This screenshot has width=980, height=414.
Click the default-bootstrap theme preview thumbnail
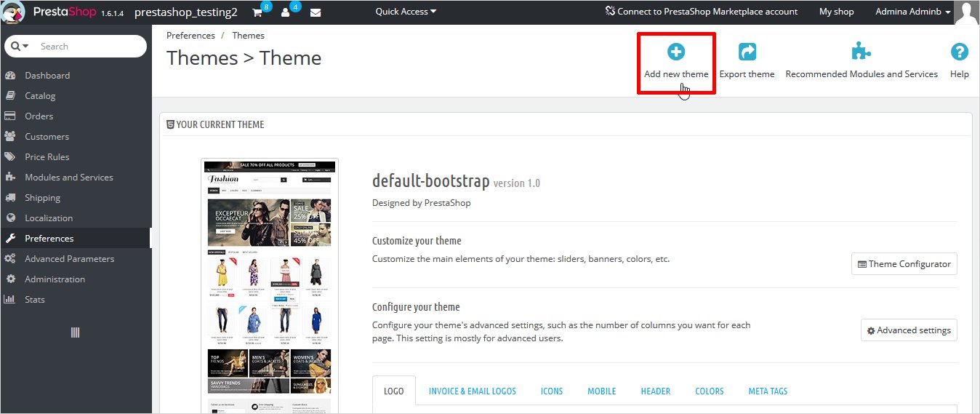click(270, 286)
